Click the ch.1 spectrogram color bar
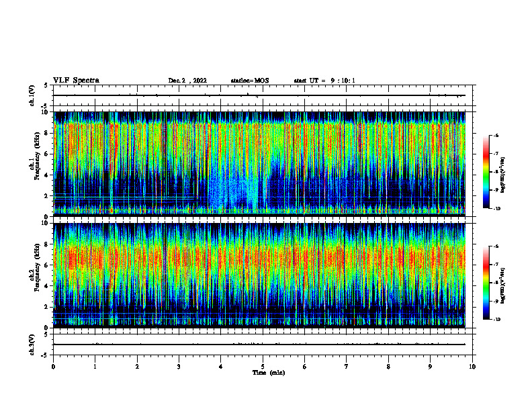Viewport: 532px width, 411px height. 486,172
